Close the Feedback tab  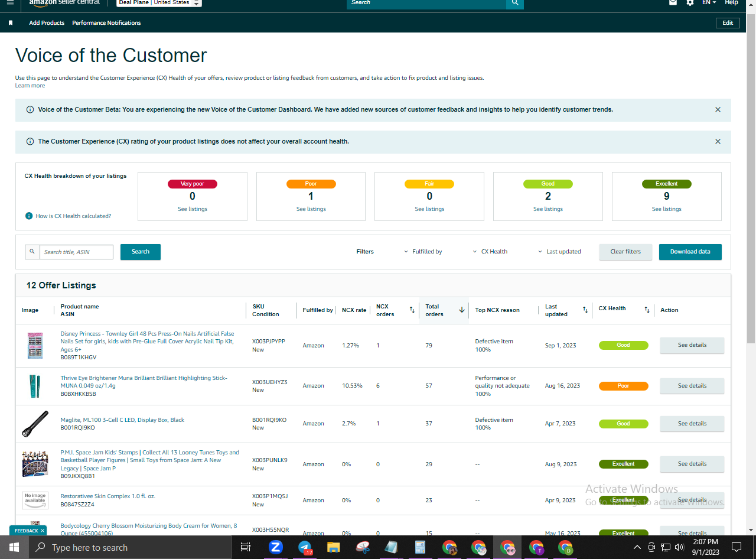pyautogui.click(x=43, y=531)
